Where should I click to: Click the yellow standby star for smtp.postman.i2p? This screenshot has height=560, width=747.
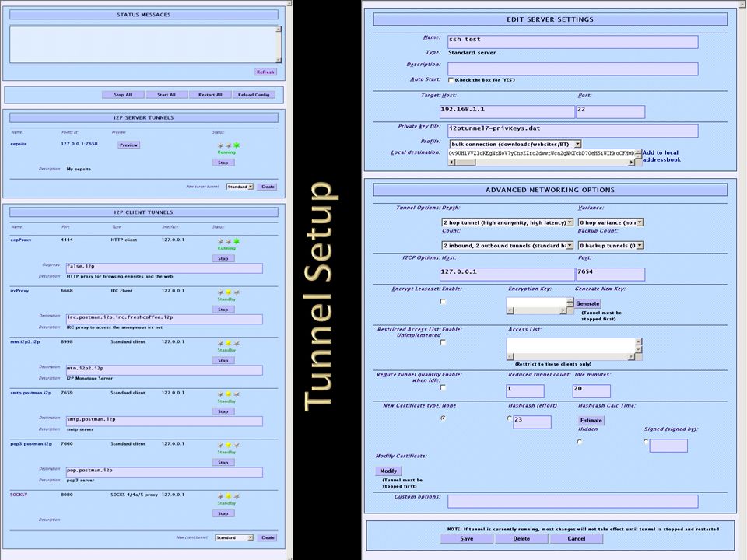(x=229, y=394)
